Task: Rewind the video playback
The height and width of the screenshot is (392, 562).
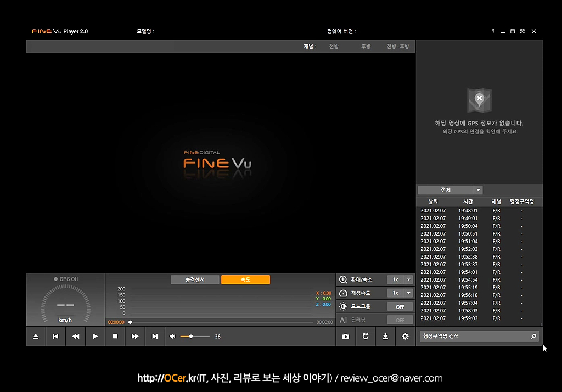Action: click(x=76, y=337)
